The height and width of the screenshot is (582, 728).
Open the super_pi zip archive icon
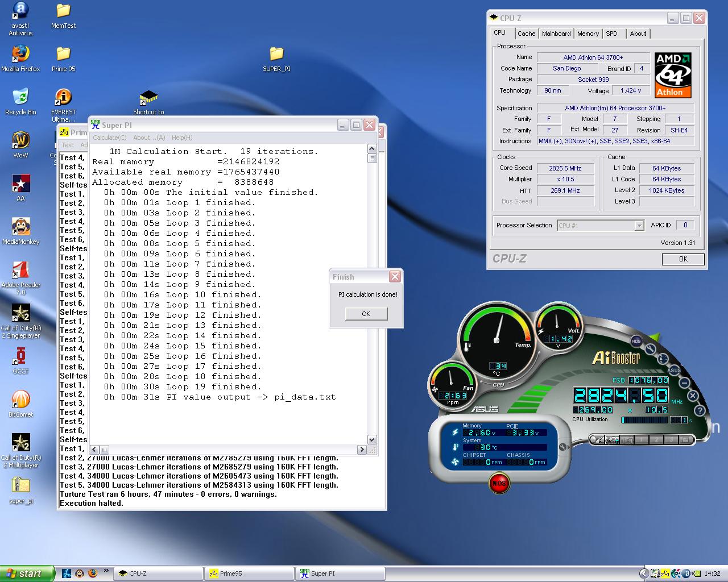pyautogui.click(x=20, y=490)
